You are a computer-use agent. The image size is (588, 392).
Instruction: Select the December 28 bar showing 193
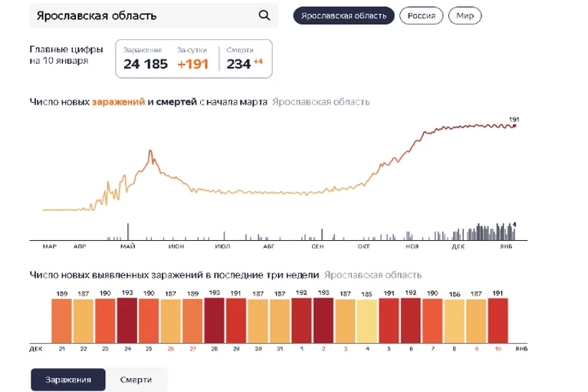pos(214,321)
